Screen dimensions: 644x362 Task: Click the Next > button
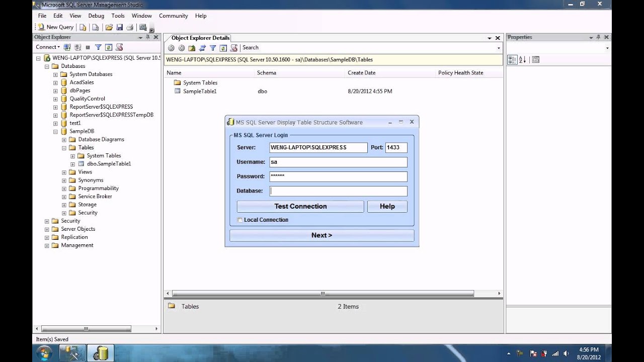pos(322,235)
